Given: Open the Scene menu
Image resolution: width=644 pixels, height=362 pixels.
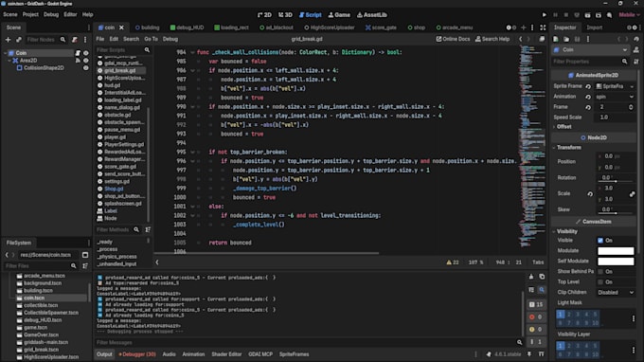Looking at the screenshot, I should [x=10, y=14].
